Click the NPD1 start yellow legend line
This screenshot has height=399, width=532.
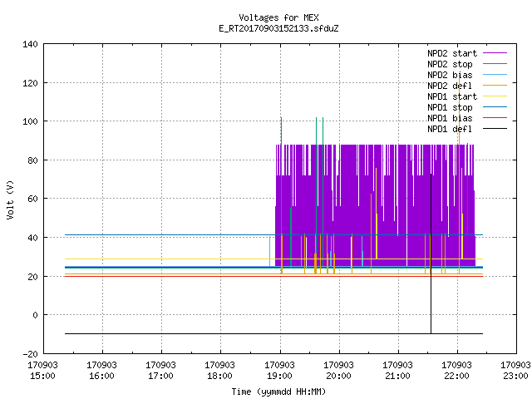point(495,96)
